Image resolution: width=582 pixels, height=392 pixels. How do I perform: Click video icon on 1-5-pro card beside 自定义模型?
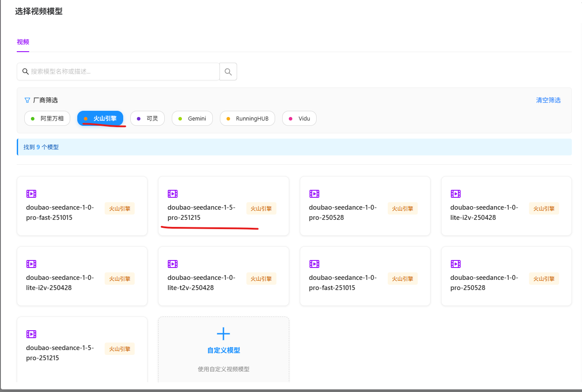coord(31,334)
